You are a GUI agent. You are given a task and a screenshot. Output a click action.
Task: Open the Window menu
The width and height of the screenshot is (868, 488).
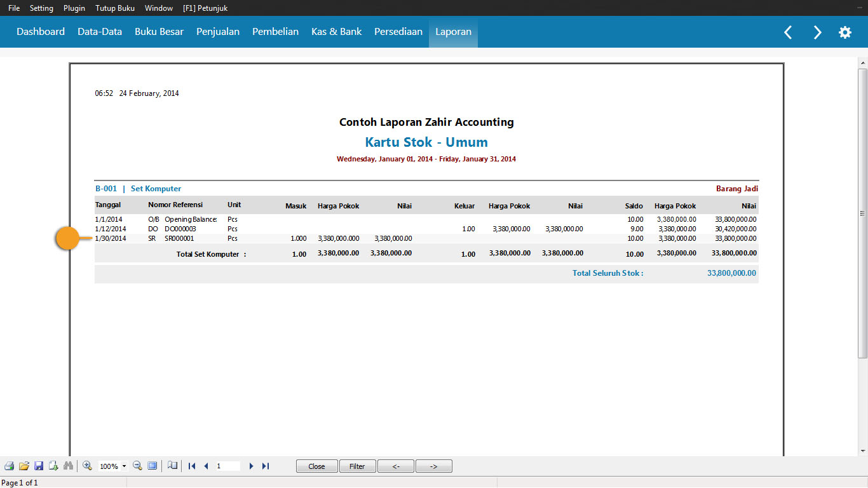point(159,8)
